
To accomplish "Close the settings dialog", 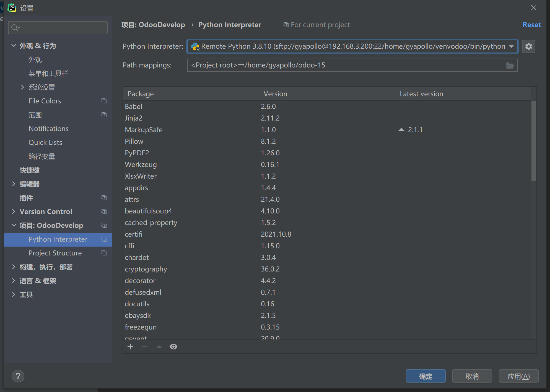I will tap(534, 8).
